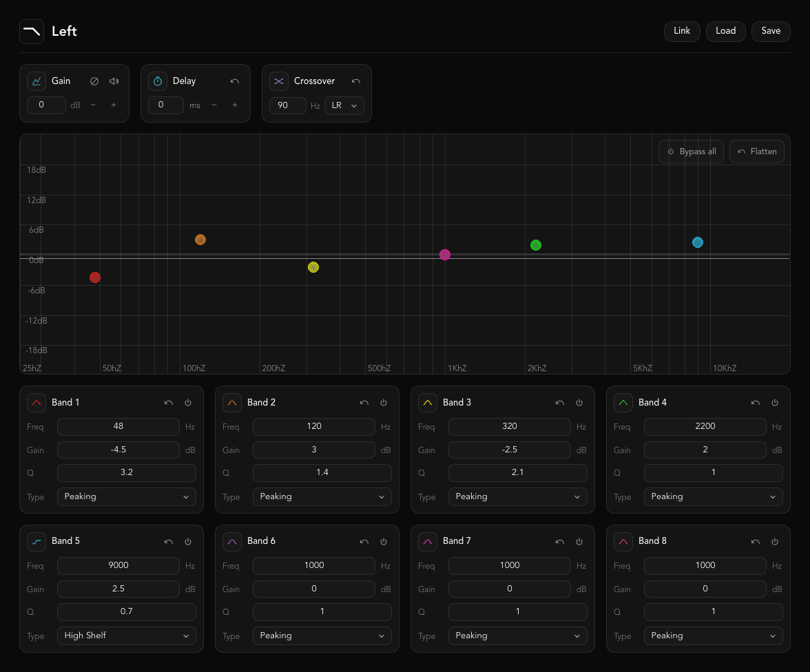The width and height of the screenshot is (810, 672).
Task: Reset the Crossover setting
Action: click(x=356, y=81)
